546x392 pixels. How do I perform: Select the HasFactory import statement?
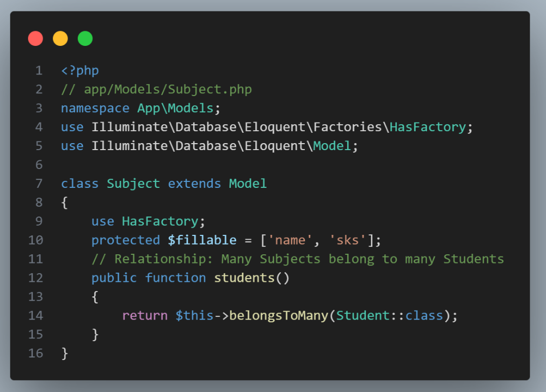click(x=264, y=126)
